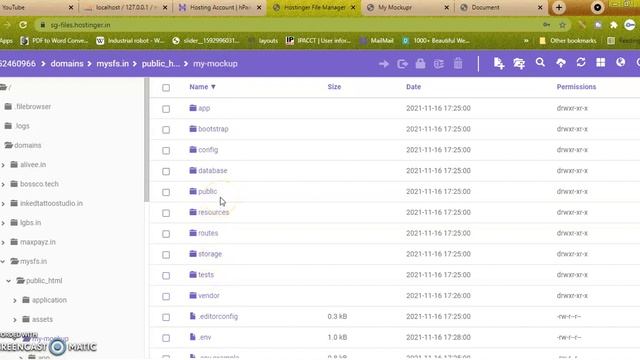The width and height of the screenshot is (640, 360).
Task: Expand the alivee.in tree node
Action: (3, 165)
